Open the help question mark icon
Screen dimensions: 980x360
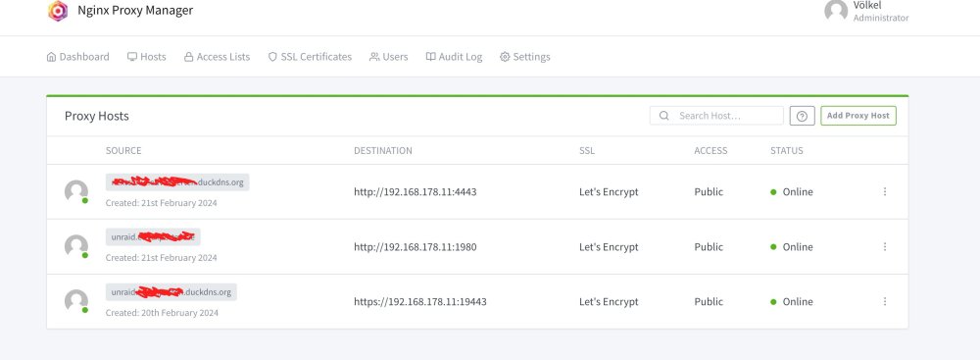tap(802, 116)
